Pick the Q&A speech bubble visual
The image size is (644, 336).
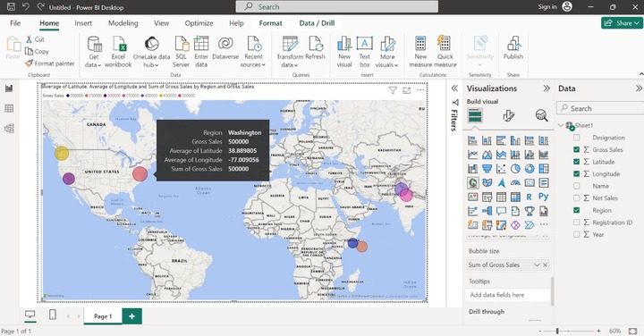point(501,211)
